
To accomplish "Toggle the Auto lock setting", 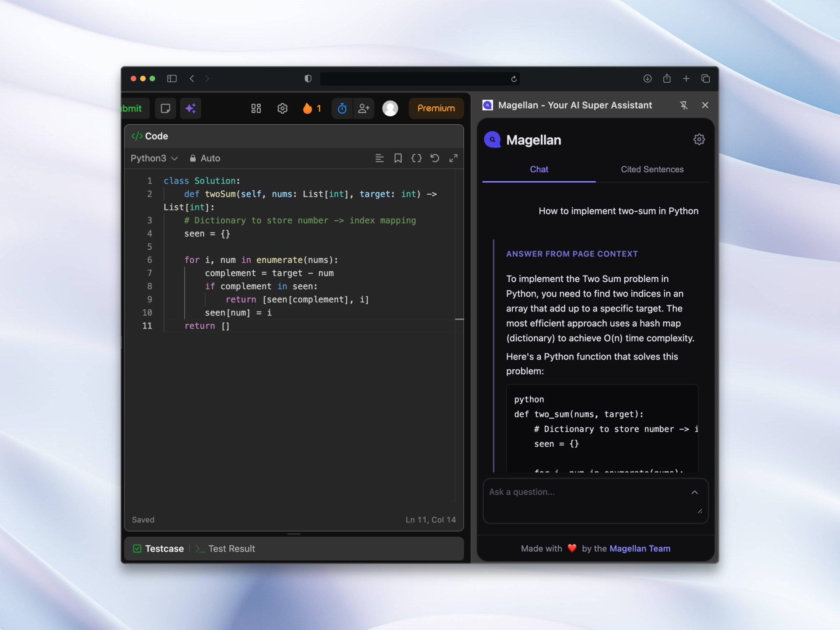I will 204,158.
